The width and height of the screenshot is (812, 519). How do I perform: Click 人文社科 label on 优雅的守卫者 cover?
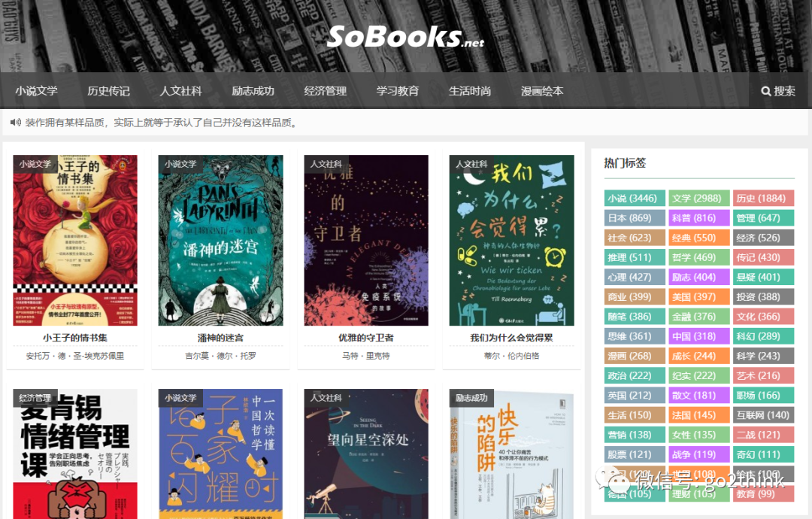(326, 164)
